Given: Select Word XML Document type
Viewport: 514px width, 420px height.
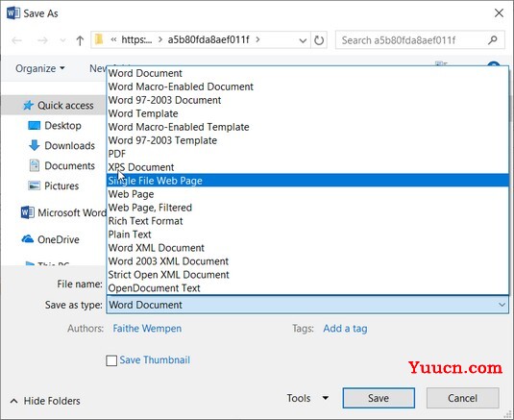Looking at the screenshot, I should tap(307, 248).
